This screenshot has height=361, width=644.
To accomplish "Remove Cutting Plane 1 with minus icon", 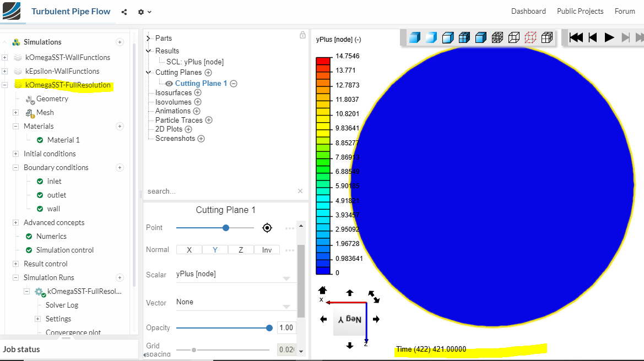I will click(234, 84).
